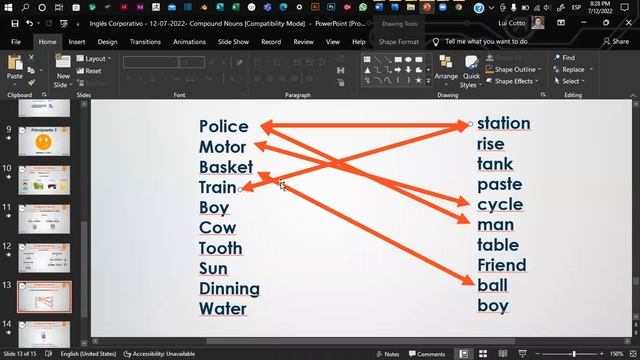Select the five-point star shape
Viewport: 640px width, 360px height.
click(x=418, y=80)
